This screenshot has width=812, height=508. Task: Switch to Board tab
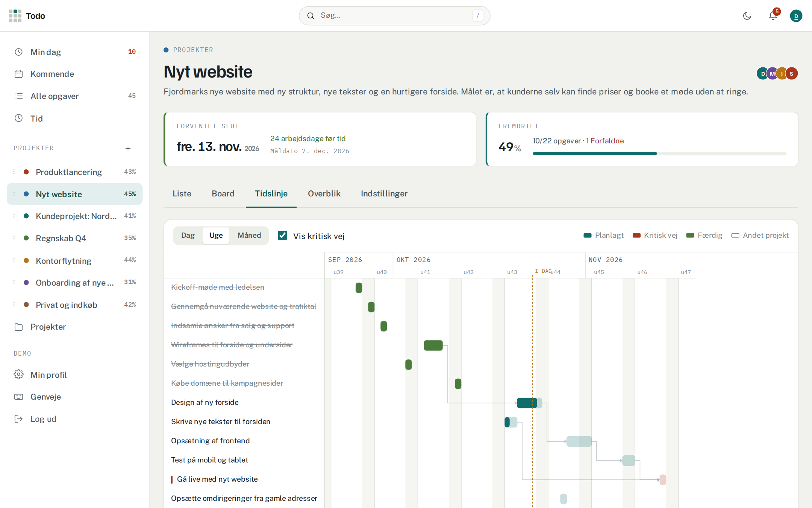click(x=223, y=194)
